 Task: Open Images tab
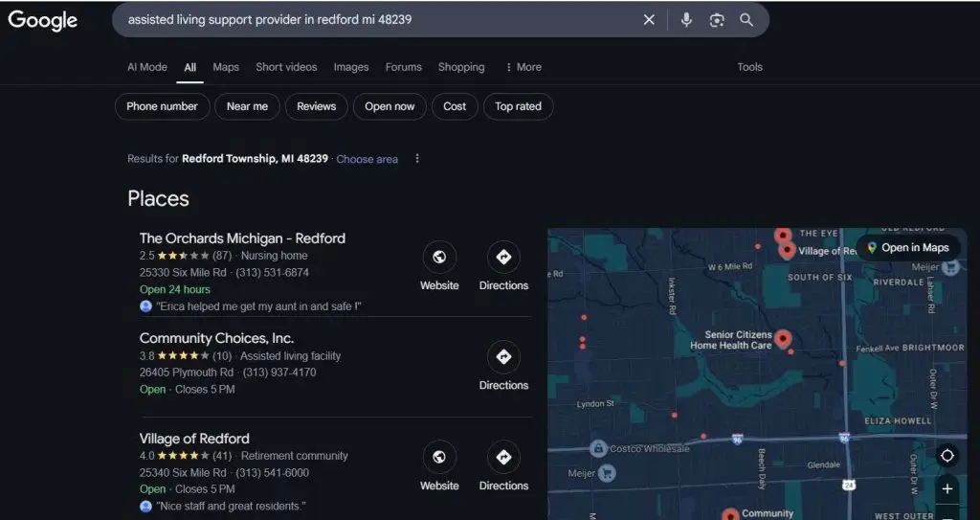pos(350,67)
